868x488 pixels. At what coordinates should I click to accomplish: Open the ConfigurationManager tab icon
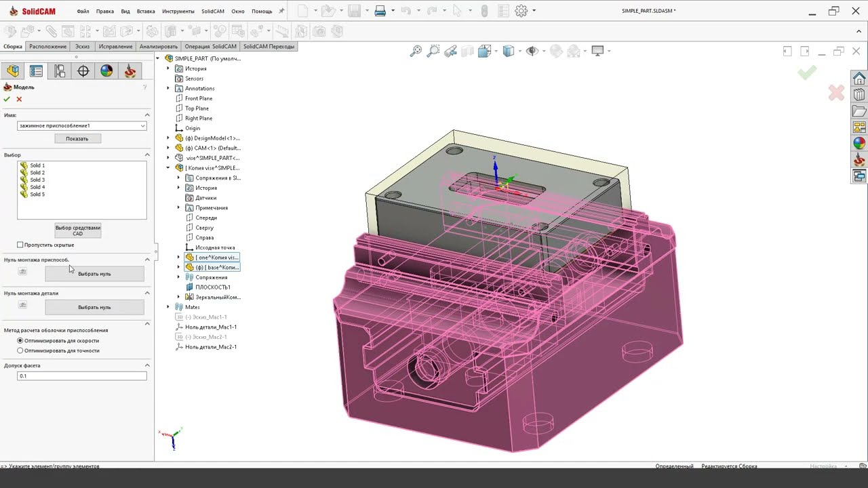coord(60,71)
